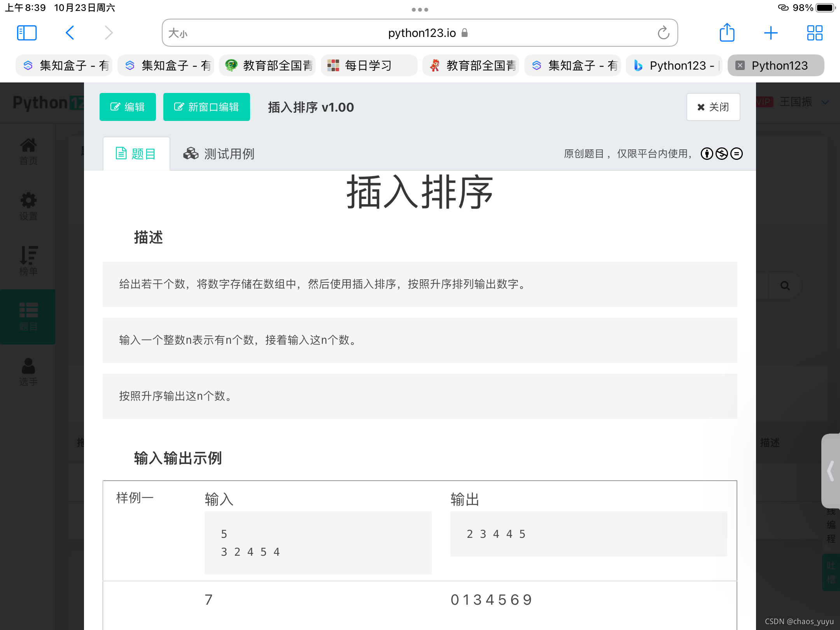Expand the 王国振 user dropdown
The height and width of the screenshot is (630, 840).
tap(825, 102)
